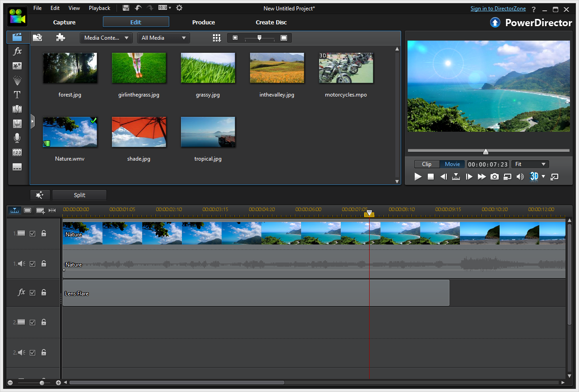This screenshot has height=392, width=579.
Task: Stop preview playback
Action: (431, 177)
